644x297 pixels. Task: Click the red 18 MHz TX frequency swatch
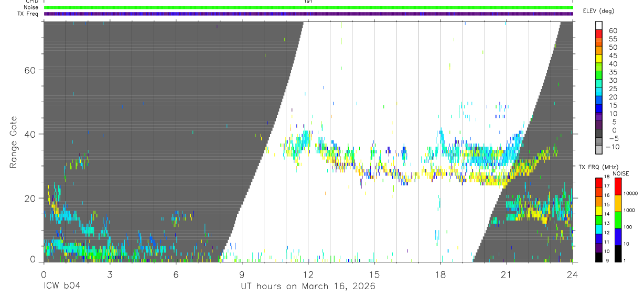(x=598, y=182)
